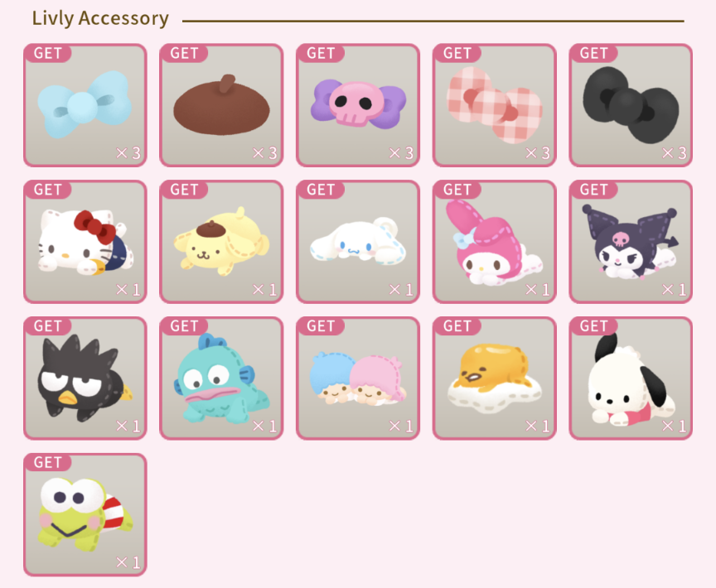Screen dimensions: 716x588
Task: Click the Livly Accessory section heading
Action: [x=100, y=19]
